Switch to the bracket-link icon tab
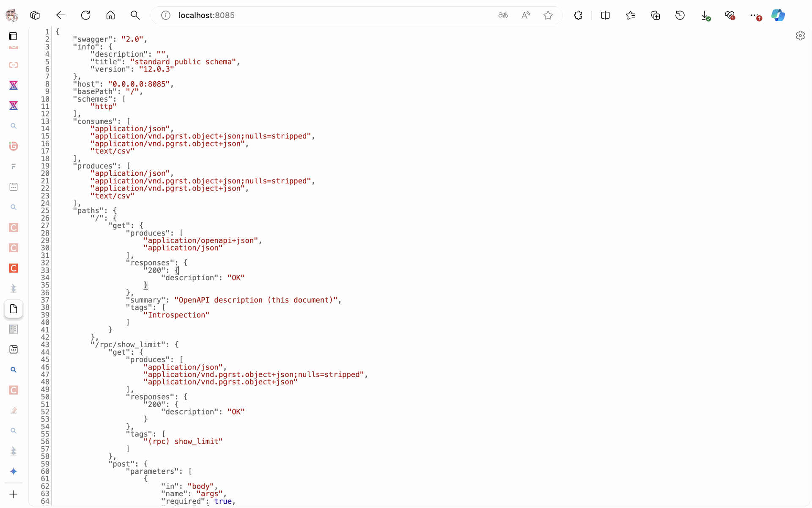 [x=14, y=65]
